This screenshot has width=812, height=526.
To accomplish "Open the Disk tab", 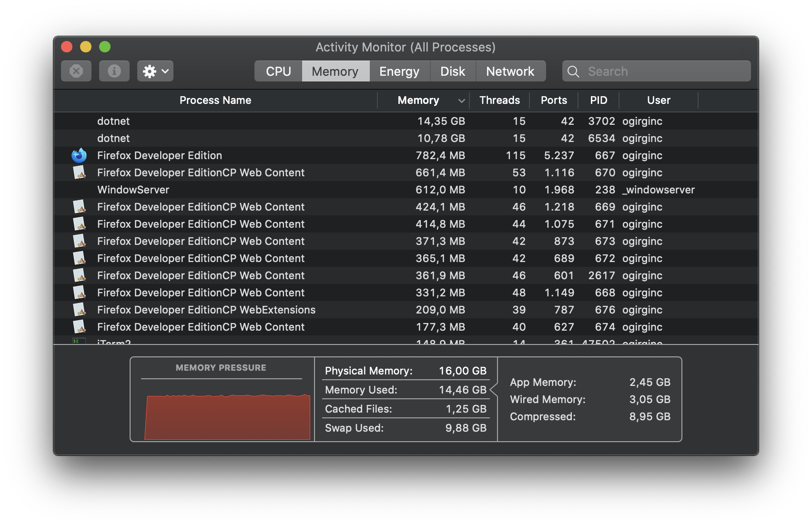I will point(453,71).
